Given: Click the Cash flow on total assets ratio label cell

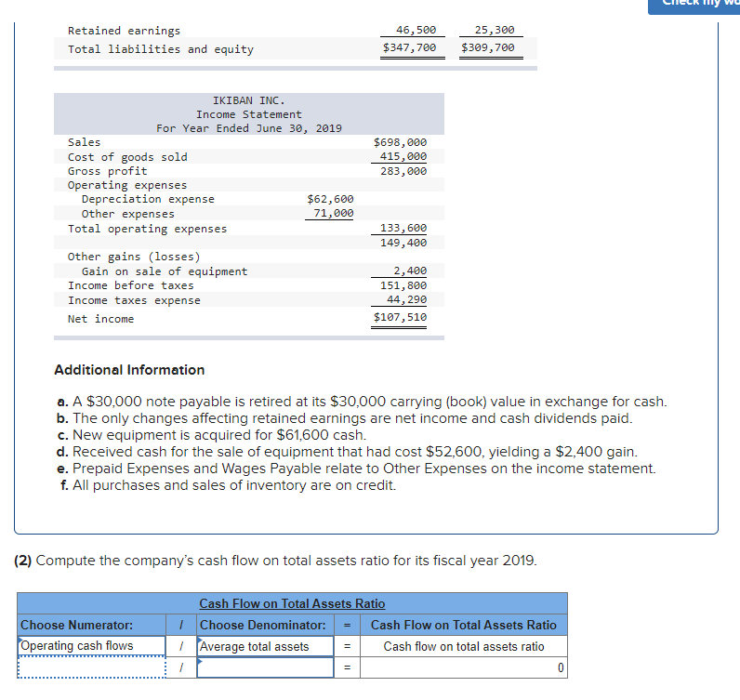Looking at the screenshot, I should click(464, 646).
